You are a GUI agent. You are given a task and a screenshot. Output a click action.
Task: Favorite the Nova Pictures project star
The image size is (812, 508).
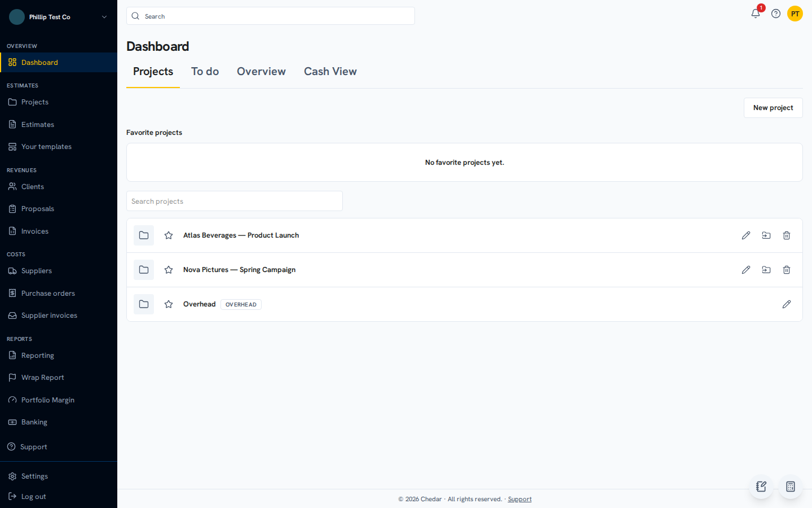[x=169, y=270]
